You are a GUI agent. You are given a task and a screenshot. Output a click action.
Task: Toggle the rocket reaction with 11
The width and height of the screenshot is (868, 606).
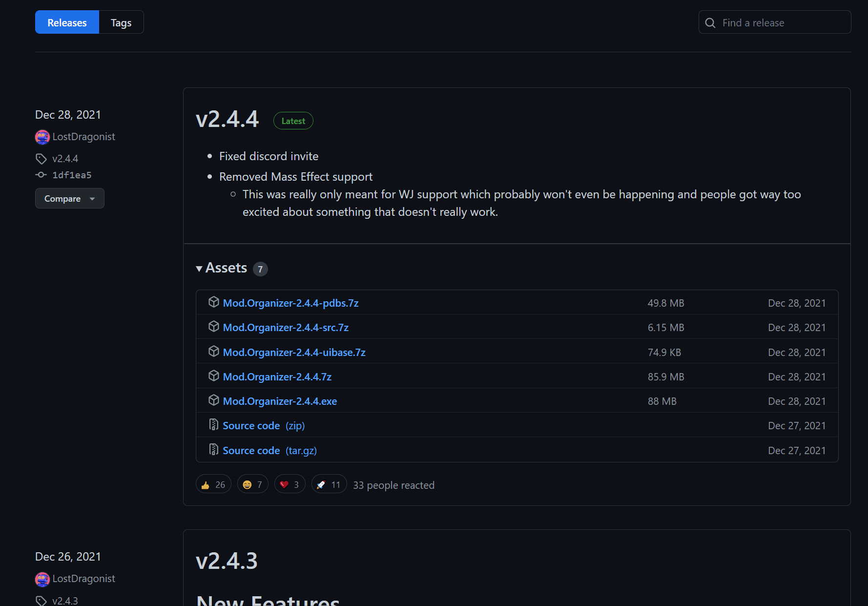point(329,484)
